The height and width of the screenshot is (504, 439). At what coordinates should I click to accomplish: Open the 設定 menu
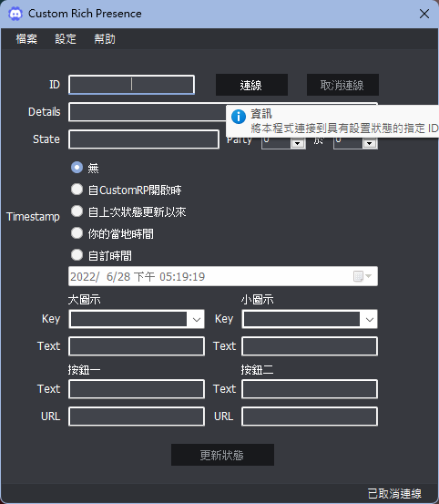tap(66, 39)
